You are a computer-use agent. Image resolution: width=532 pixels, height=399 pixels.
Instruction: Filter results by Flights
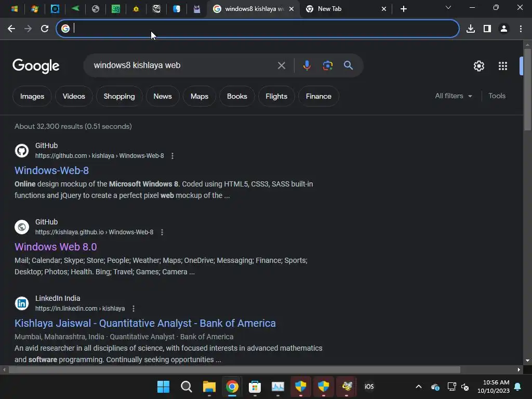pyautogui.click(x=276, y=96)
